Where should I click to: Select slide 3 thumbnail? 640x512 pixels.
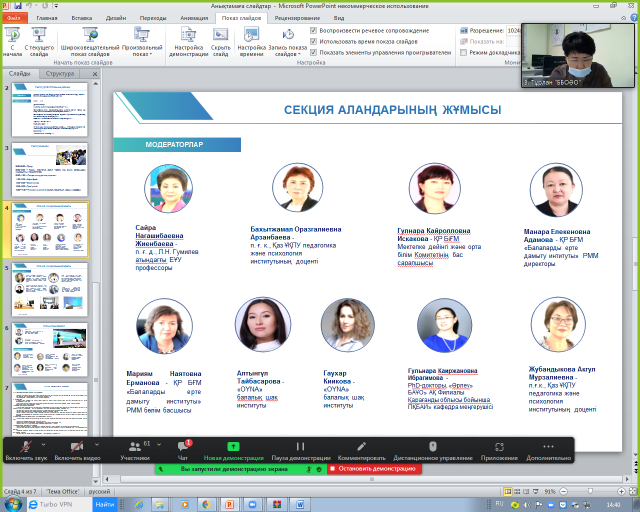50,169
